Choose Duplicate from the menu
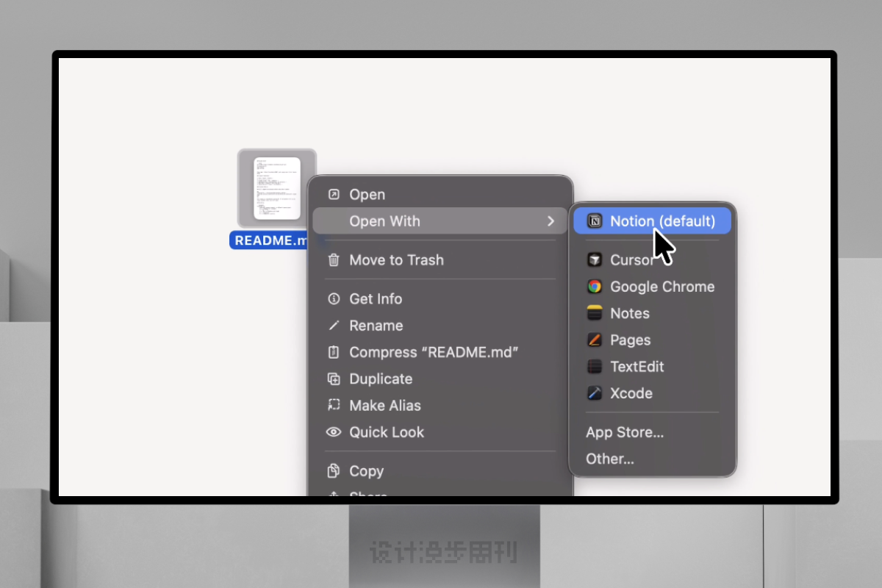 point(440,379)
